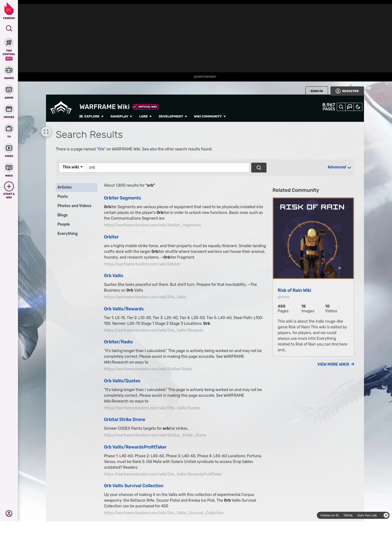Viewport: 392px width, 545px height.
Task: Open the Lore navigation menu
Action: coord(145,116)
